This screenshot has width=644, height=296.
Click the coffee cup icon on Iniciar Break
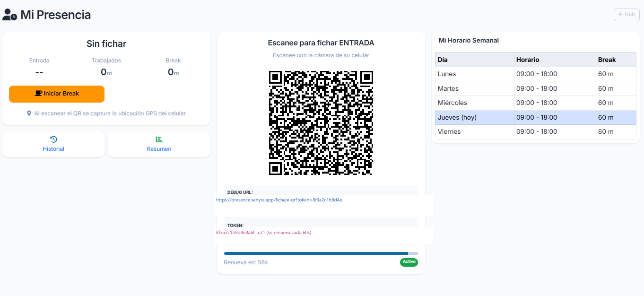click(x=38, y=94)
